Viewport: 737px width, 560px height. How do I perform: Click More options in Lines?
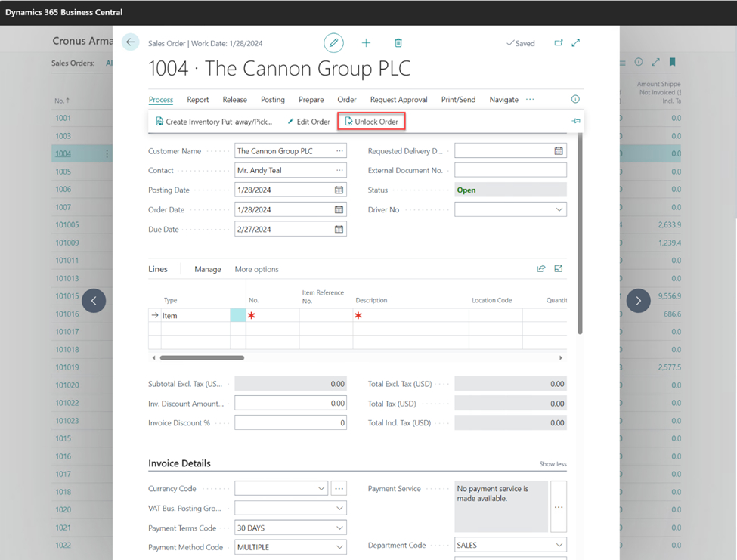[257, 269]
